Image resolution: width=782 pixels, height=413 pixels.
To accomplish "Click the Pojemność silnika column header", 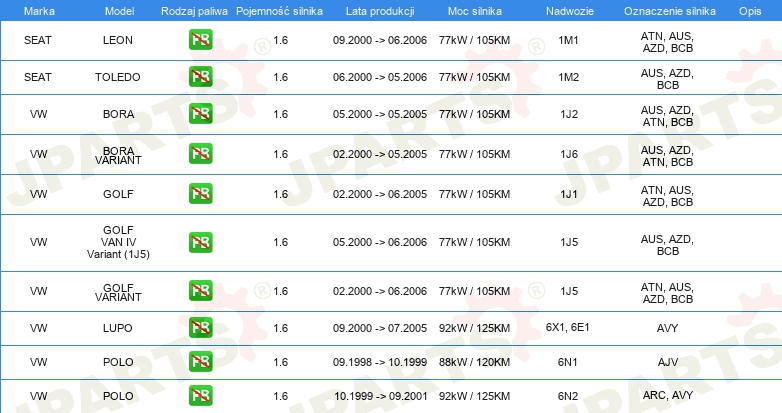I will (279, 11).
